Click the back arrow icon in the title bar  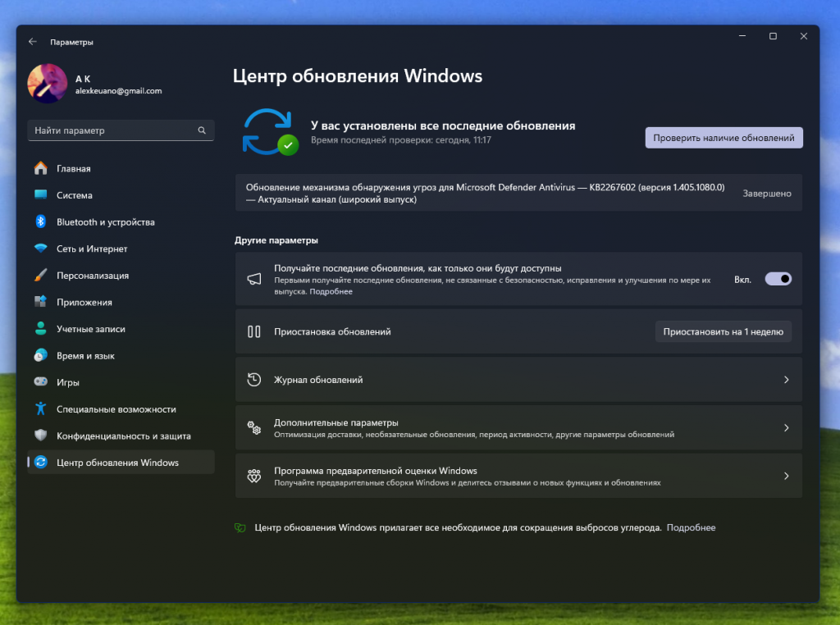click(x=33, y=42)
